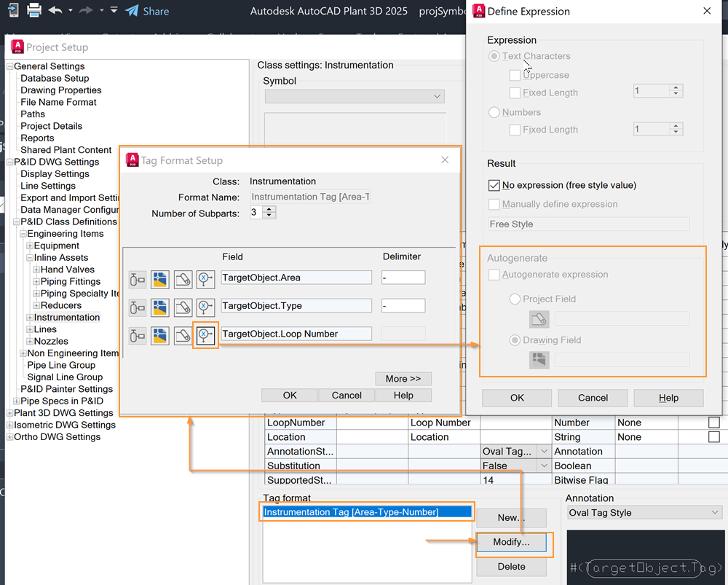Select Line Settings tree item
Image resolution: width=728 pixels, height=585 pixels.
48,186
